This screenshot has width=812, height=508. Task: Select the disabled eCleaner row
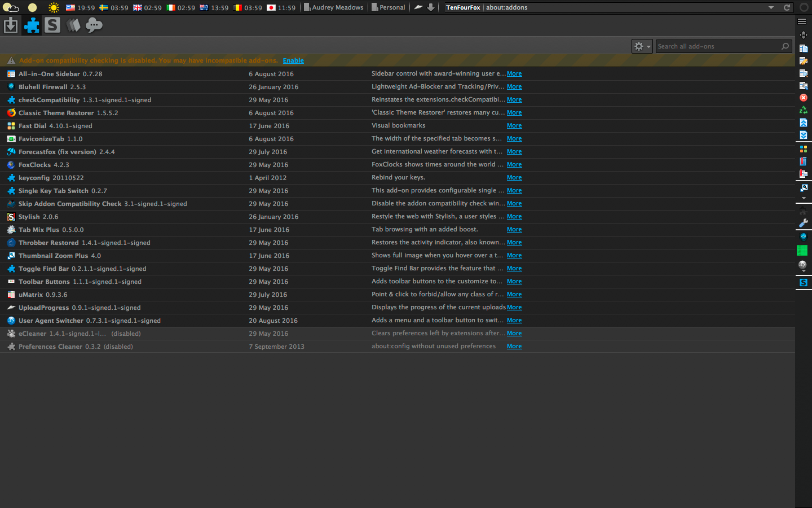(x=398, y=334)
